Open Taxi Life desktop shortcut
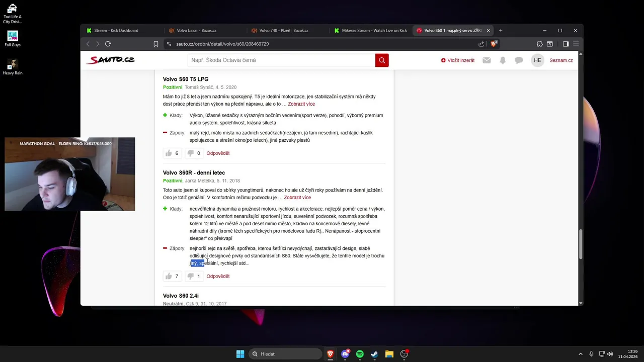Viewport: 644px width, 362px height. (x=13, y=14)
